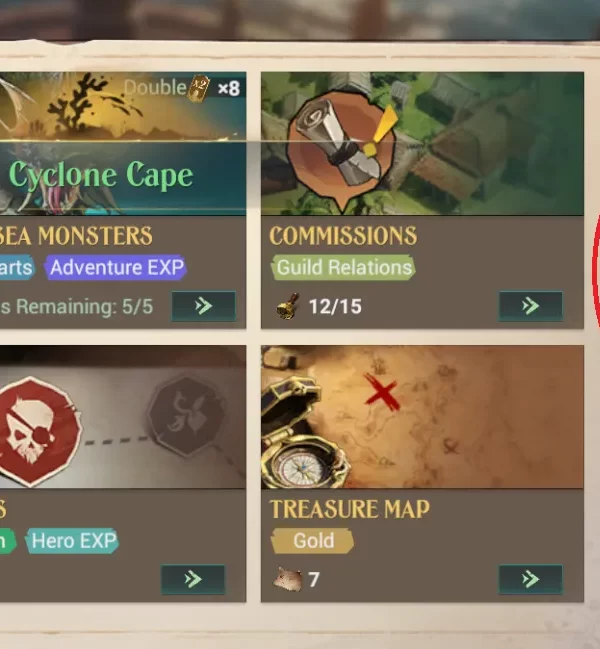Select the Guild Relations tag
600x649 pixels.
pyautogui.click(x=343, y=267)
